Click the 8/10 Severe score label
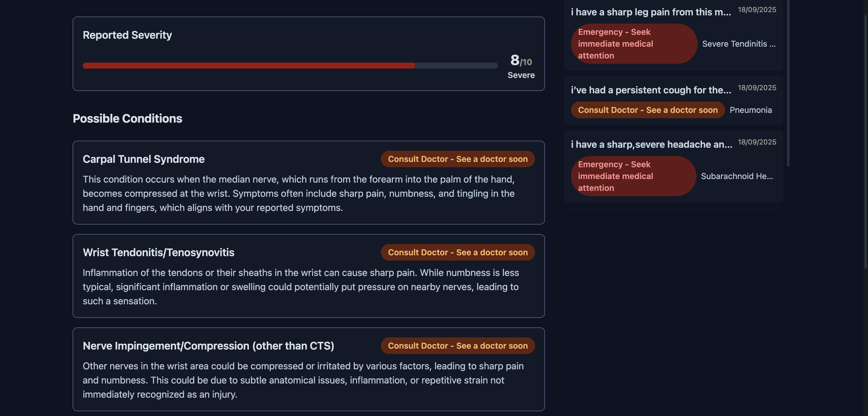Viewport: 868px width, 416px height. coord(521,66)
